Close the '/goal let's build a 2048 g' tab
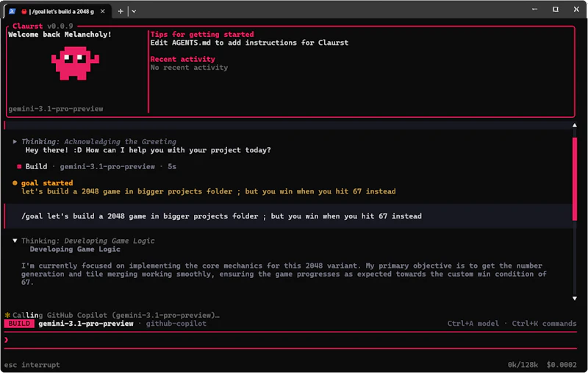 102,11
